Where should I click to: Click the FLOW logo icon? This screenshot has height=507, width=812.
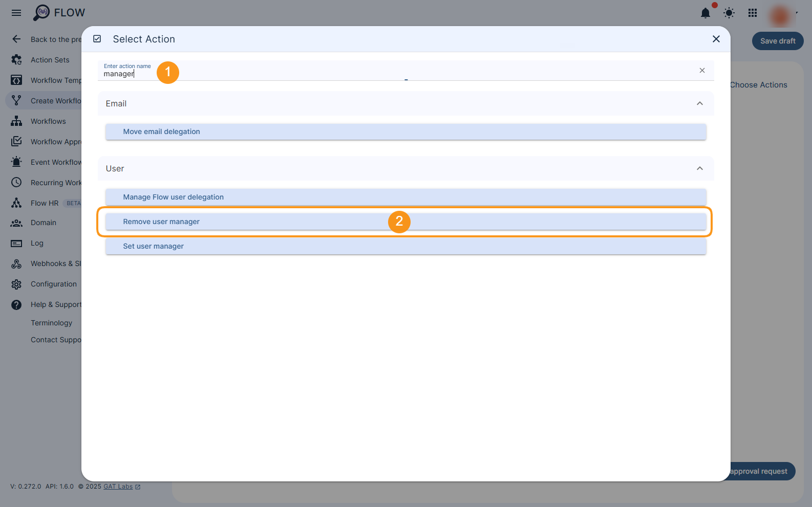pos(41,13)
